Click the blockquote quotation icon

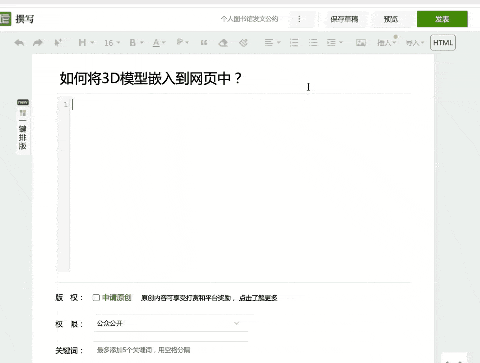pos(204,43)
